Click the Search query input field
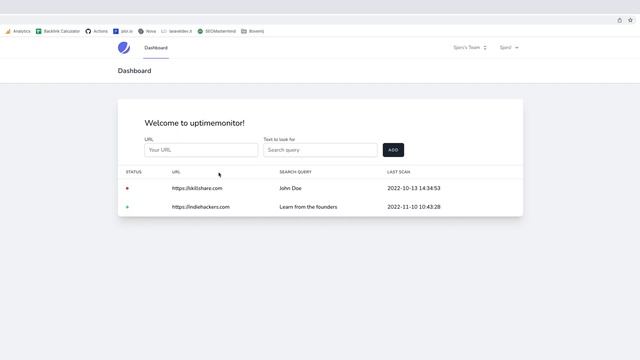The image size is (640, 360). pyautogui.click(x=320, y=150)
